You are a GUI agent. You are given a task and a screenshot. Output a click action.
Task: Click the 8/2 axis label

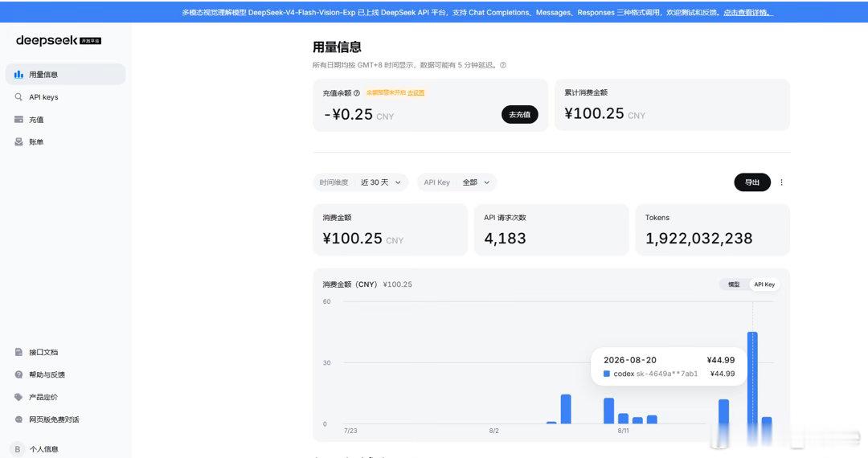coord(493,431)
